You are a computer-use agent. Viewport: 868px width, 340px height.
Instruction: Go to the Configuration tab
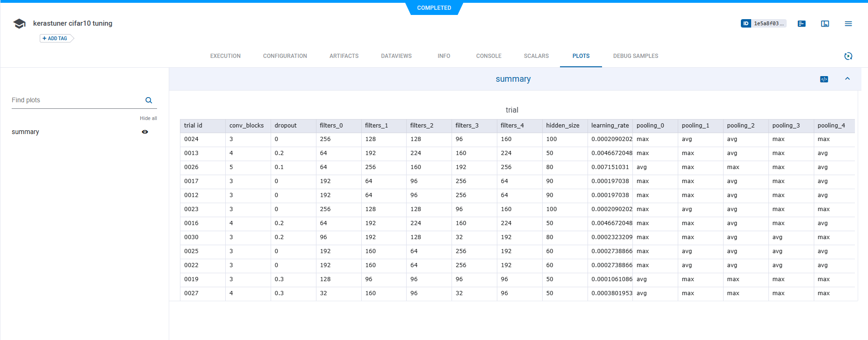285,56
